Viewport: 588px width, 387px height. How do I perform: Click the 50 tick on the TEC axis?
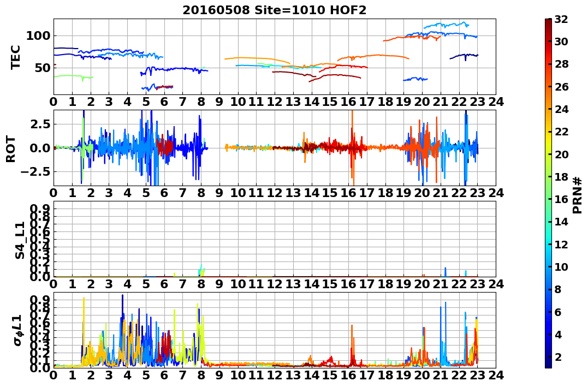42,68
